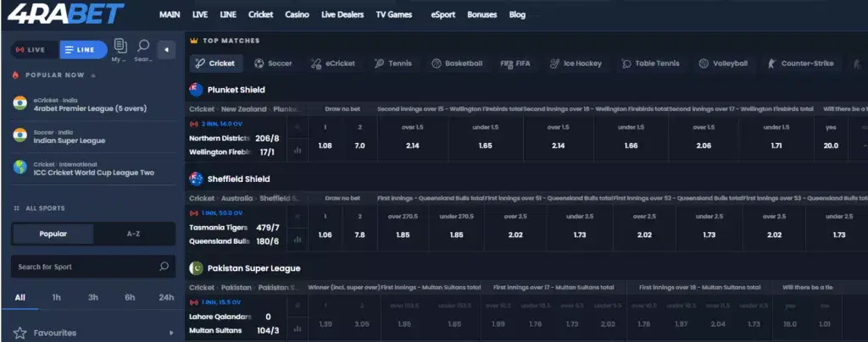
Task: Filter matches to 1h
Action: coord(57,297)
